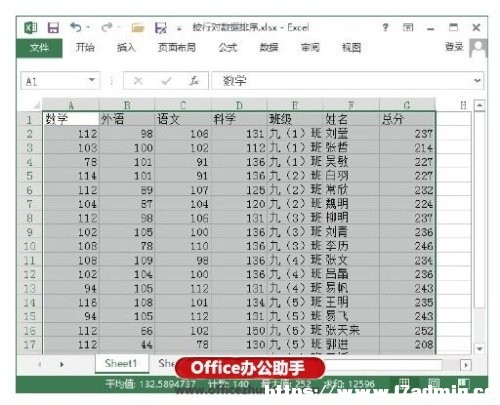The width and height of the screenshot is (500, 405).
Task: Expand the Name Box dropdown arrow
Action: (92, 80)
